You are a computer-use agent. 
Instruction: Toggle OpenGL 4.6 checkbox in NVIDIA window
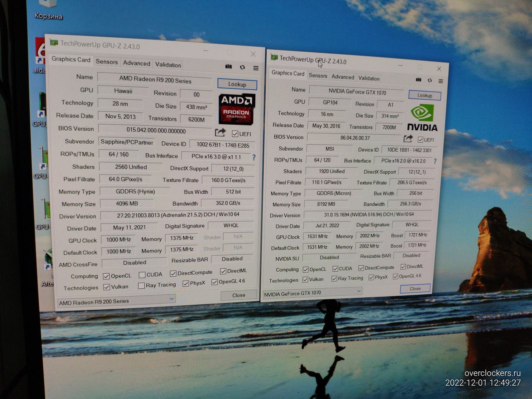pos(395,276)
